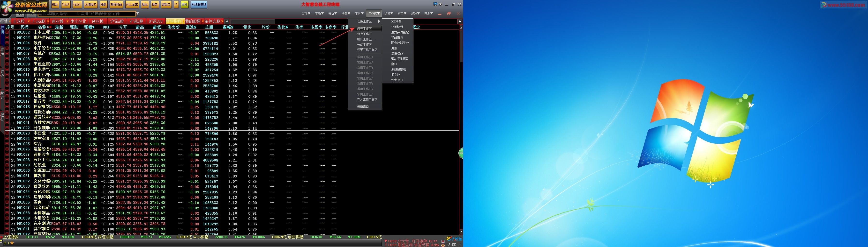Sort by the DDX column header
The image size is (868, 247).
pos(106,27)
